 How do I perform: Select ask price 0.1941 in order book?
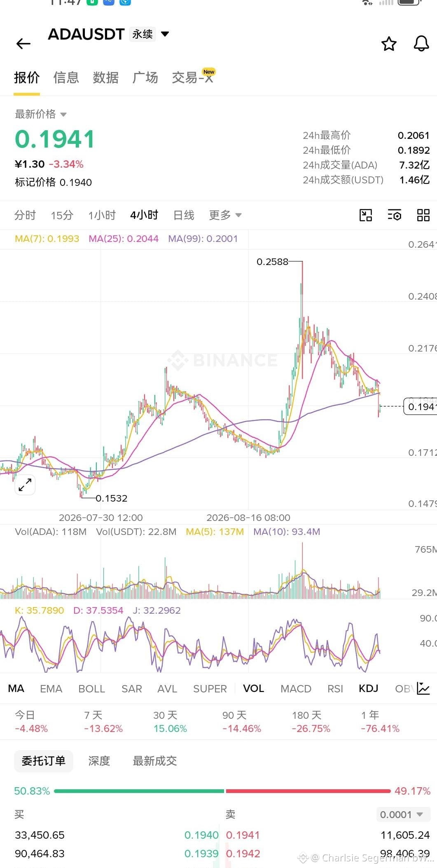pos(243,835)
